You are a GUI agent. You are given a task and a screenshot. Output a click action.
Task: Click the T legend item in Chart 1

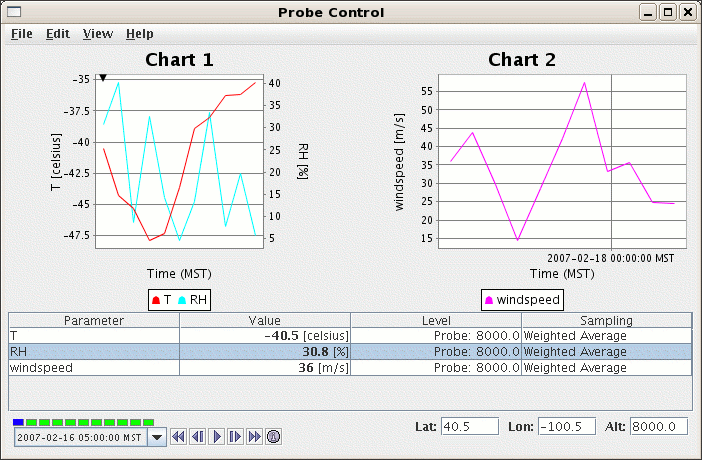point(161,299)
